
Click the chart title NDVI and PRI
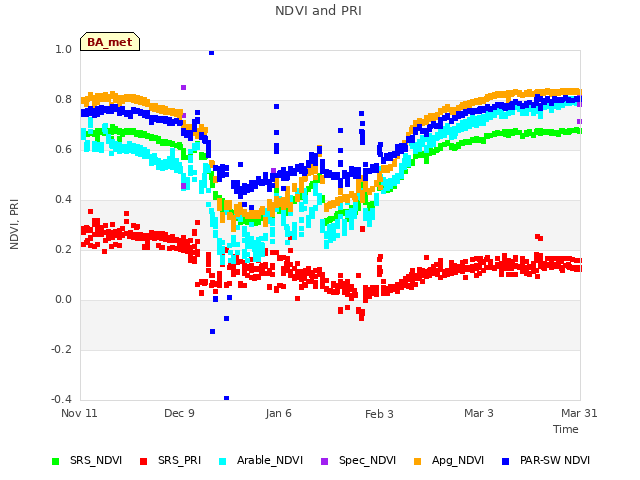click(318, 11)
